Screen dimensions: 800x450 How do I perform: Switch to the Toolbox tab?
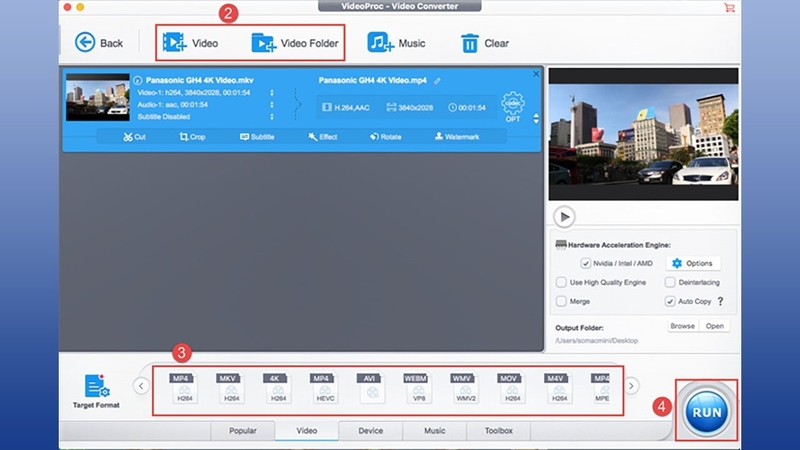[x=498, y=431]
